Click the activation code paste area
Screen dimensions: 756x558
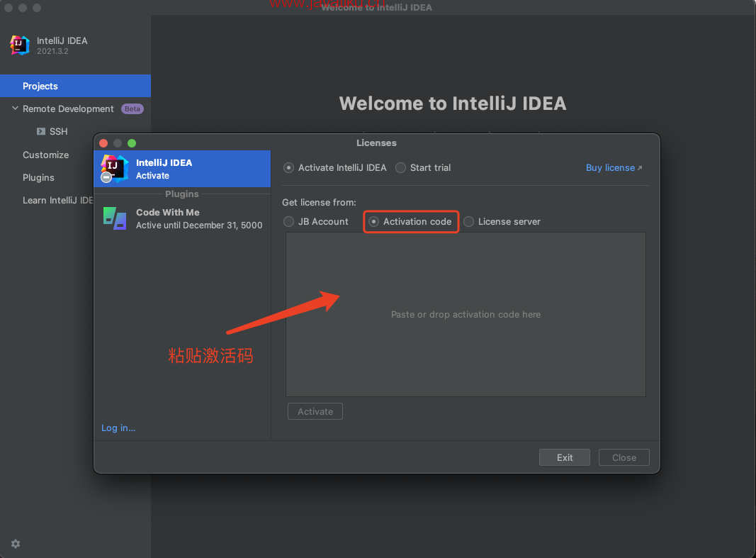466,314
